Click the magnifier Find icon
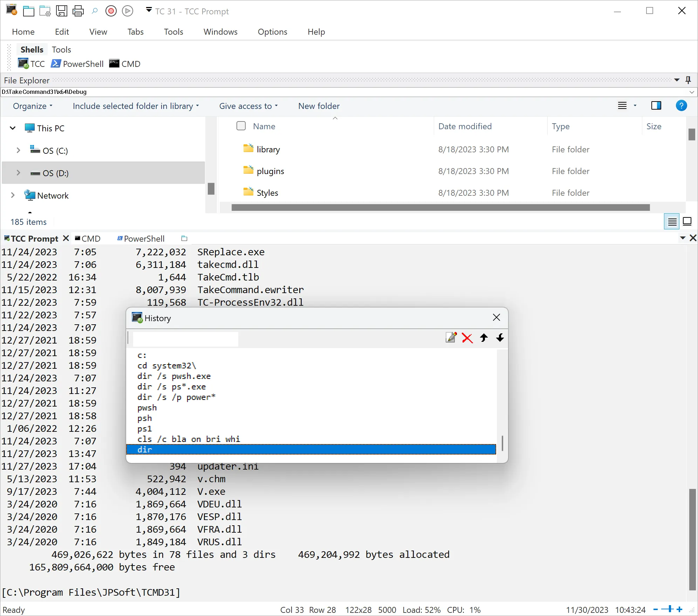Viewport: 698px width, 616px height. 95,11
